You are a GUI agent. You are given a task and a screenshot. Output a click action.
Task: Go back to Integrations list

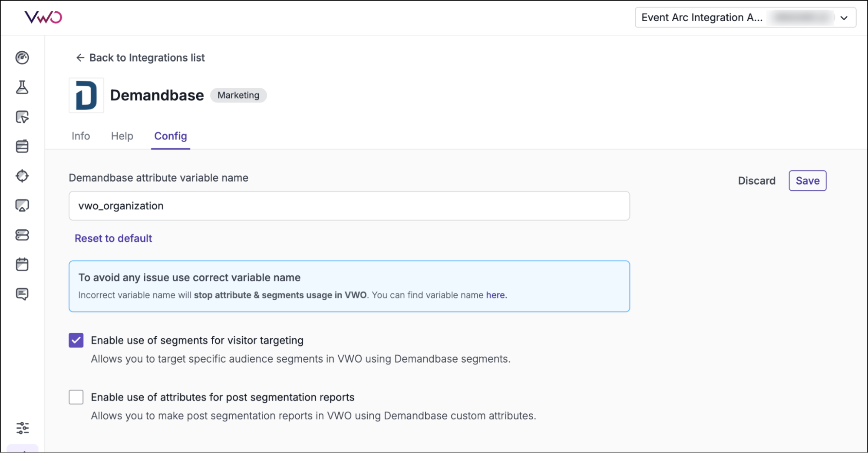pyautogui.click(x=140, y=58)
